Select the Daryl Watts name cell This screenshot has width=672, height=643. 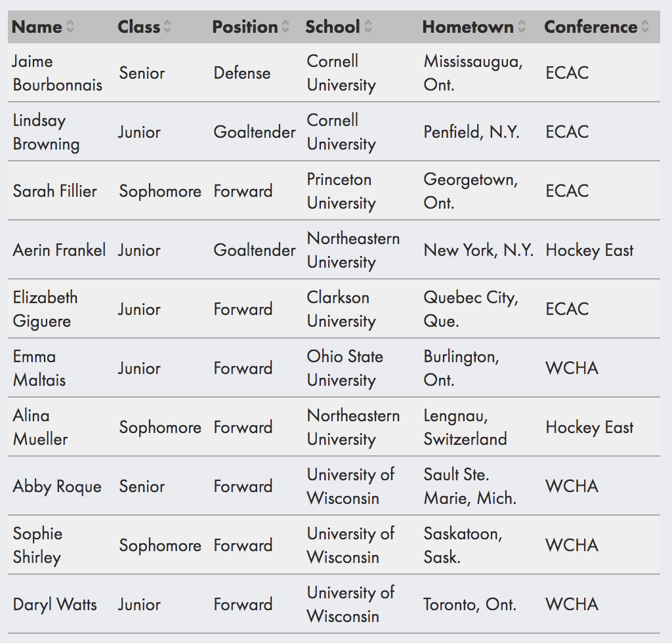(54, 604)
